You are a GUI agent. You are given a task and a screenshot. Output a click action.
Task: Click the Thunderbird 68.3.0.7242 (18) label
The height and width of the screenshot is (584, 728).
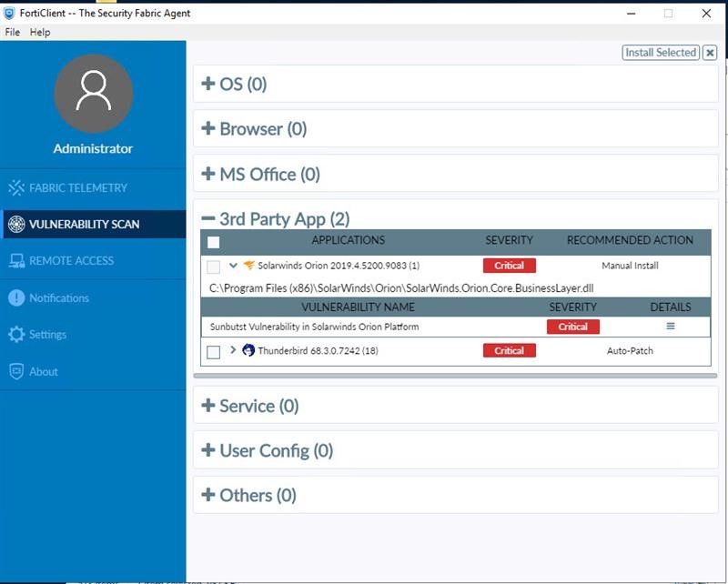tap(318, 350)
